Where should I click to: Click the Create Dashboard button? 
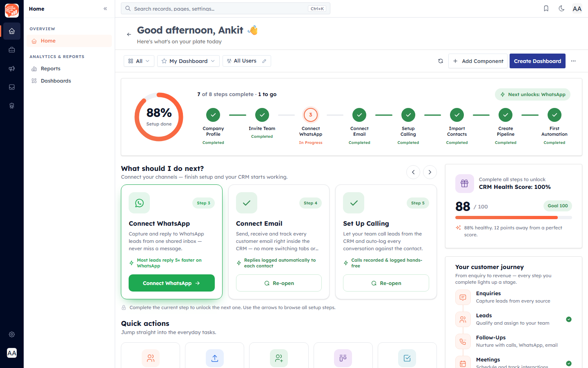click(x=537, y=61)
